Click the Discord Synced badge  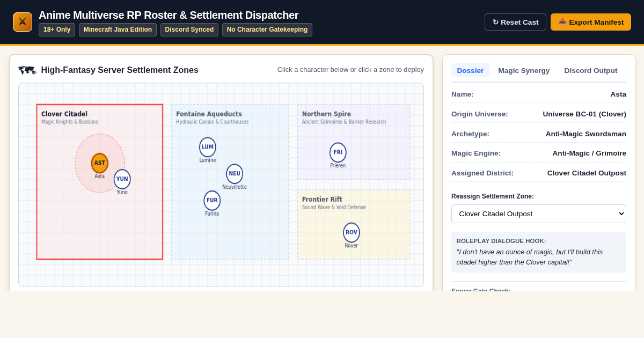pyautogui.click(x=189, y=30)
